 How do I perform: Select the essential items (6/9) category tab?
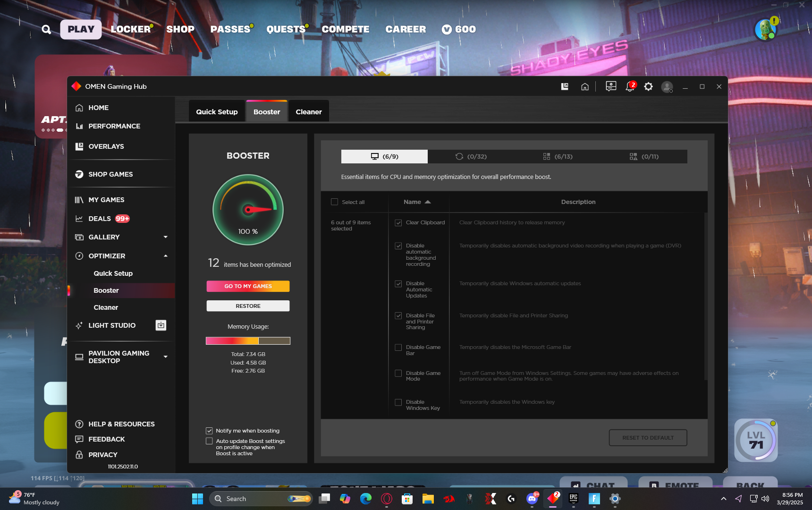tap(384, 156)
